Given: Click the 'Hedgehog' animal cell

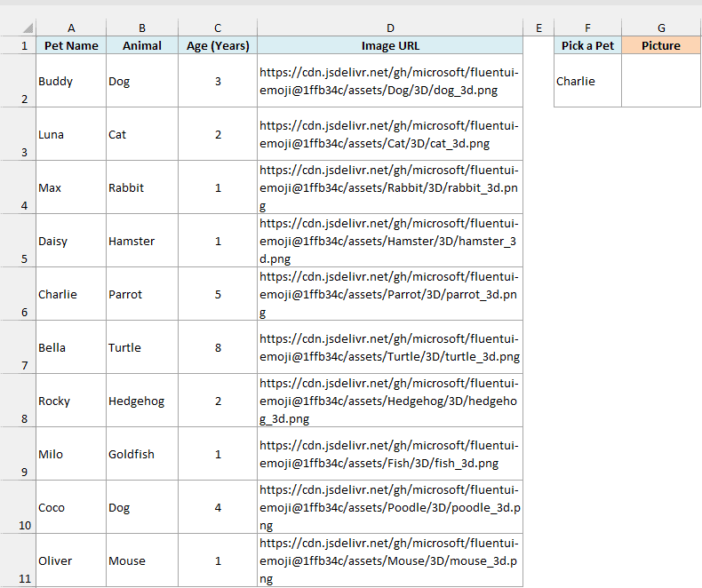Looking at the screenshot, I should coord(142,400).
